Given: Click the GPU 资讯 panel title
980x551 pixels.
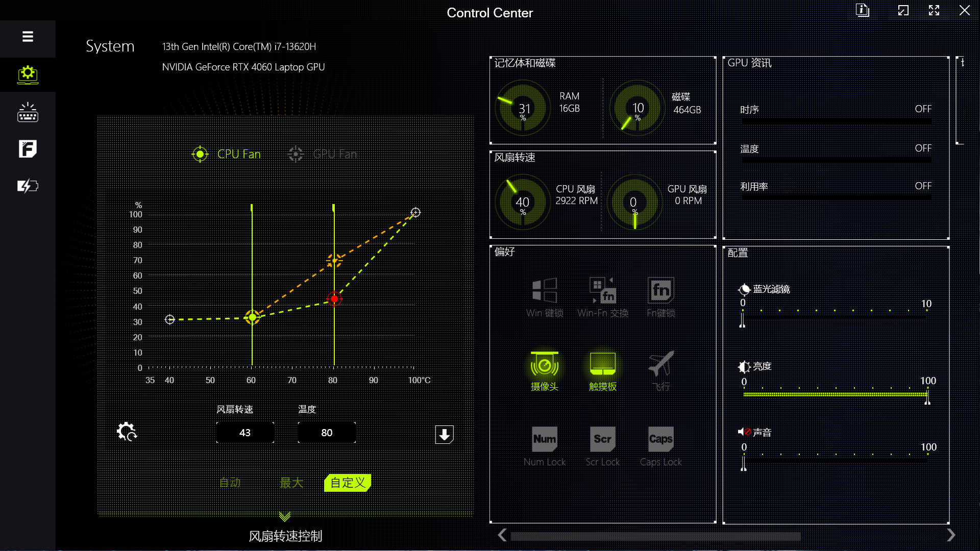Looking at the screenshot, I should pos(749,63).
